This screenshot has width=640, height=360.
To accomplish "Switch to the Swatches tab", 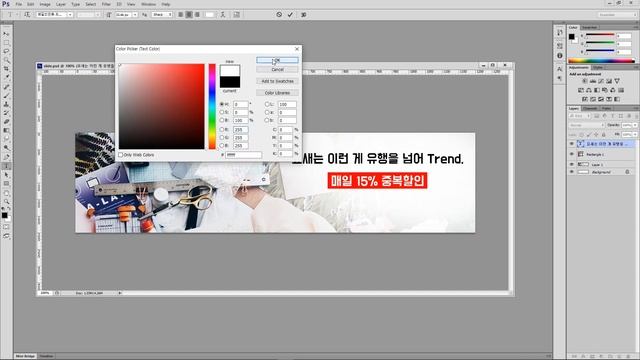I will pyautogui.click(x=589, y=27).
